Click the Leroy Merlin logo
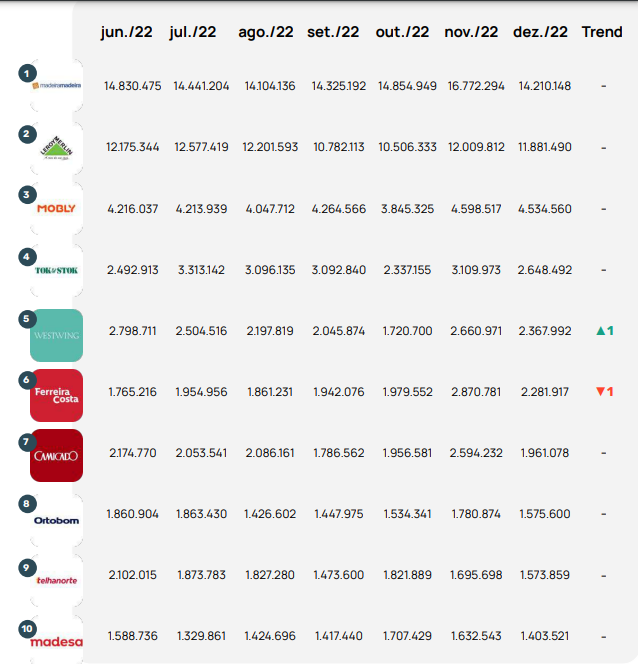 [x=57, y=148]
